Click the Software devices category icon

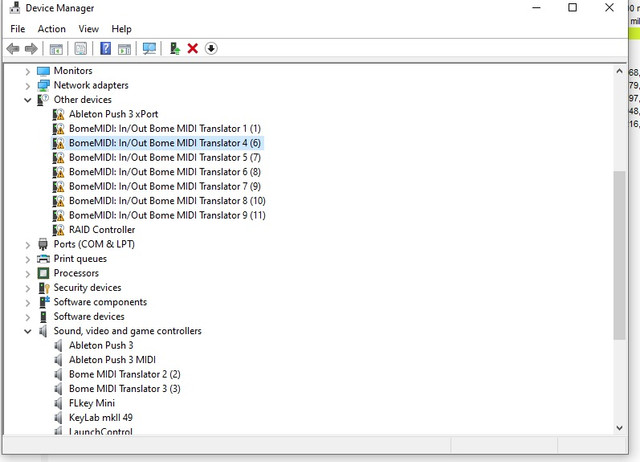[43, 317]
